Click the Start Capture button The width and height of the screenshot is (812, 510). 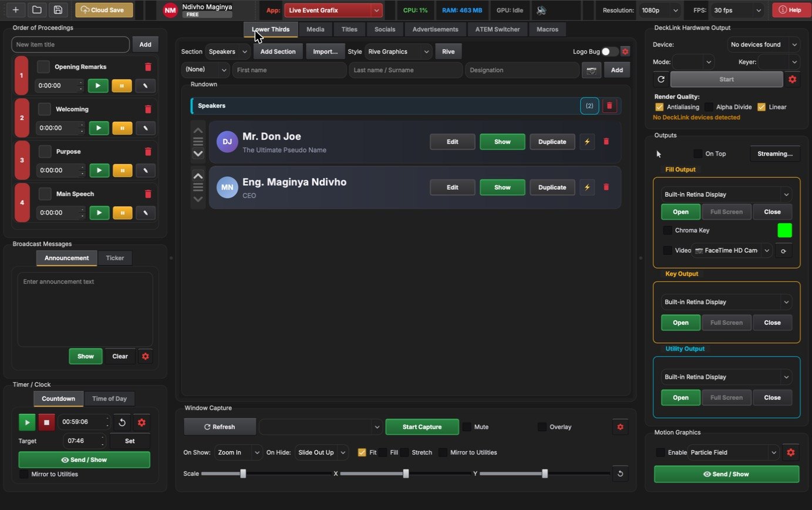tap(422, 427)
